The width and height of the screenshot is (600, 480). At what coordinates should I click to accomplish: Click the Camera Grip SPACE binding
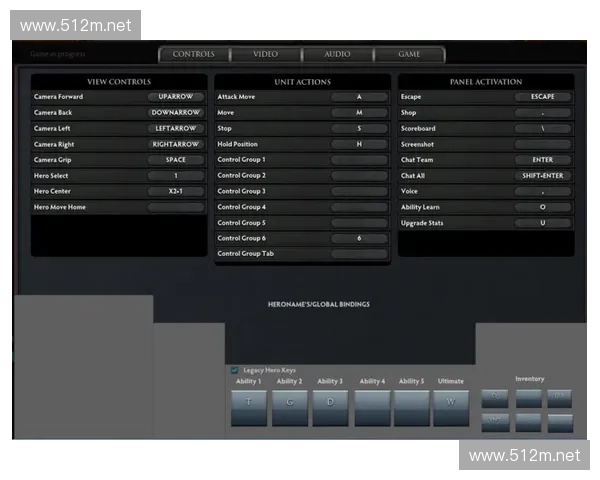tap(175, 160)
